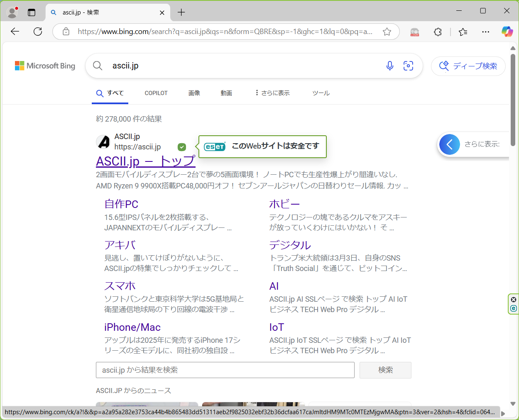Viewport: 519px width, 420px height.
Task: Click the microphone voice search icon
Action: pos(389,66)
